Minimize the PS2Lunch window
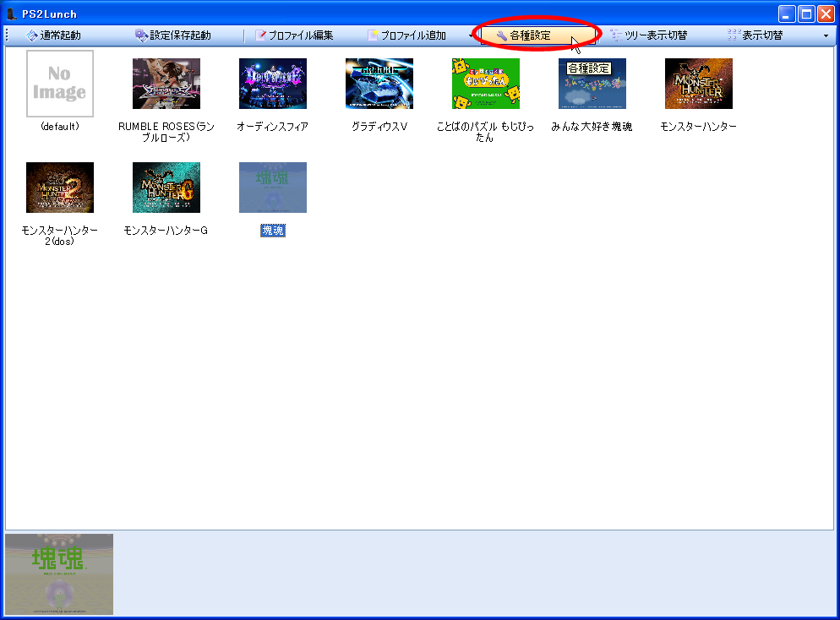The width and height of the screenshot is (840, 620). point(787,14)
